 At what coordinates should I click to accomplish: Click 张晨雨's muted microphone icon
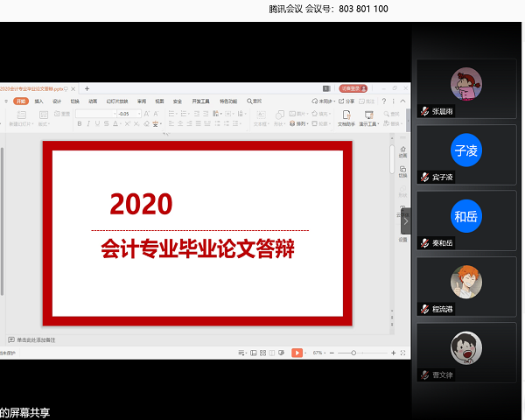click(425, 112)
